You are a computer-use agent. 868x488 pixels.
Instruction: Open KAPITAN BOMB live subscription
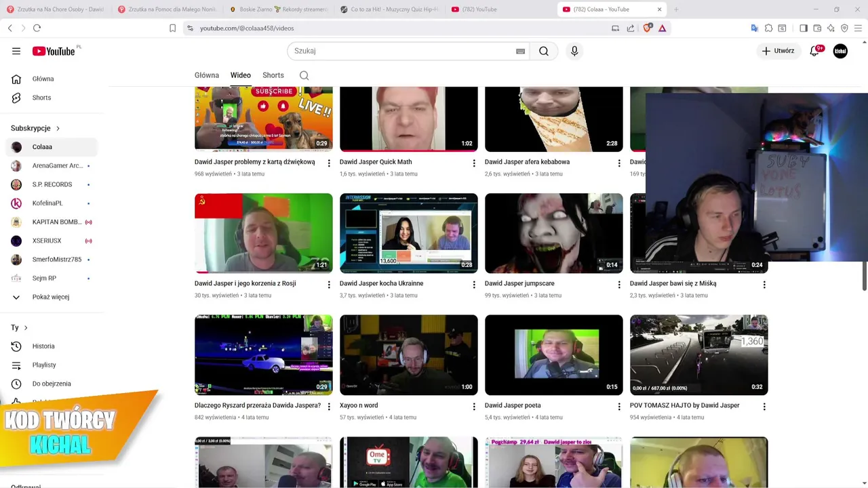tap(53, 222)
